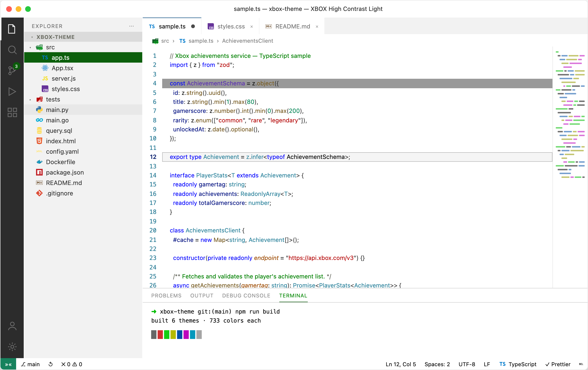Viewport: 588px width, 370px height.
Task: Open Source Control view with 3 changes
Action: coord(12,71)
